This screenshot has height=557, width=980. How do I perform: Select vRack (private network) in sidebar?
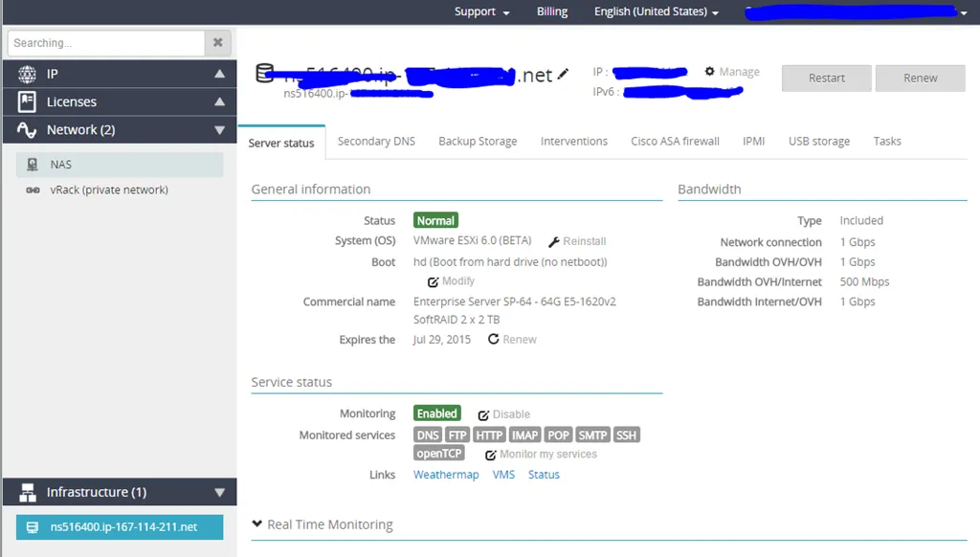coord(108,190)
